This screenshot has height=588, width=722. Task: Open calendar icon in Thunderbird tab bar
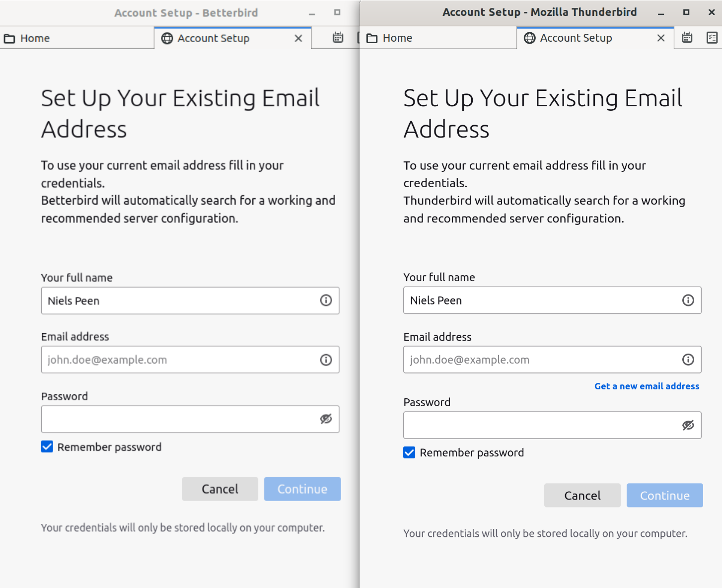687,38
